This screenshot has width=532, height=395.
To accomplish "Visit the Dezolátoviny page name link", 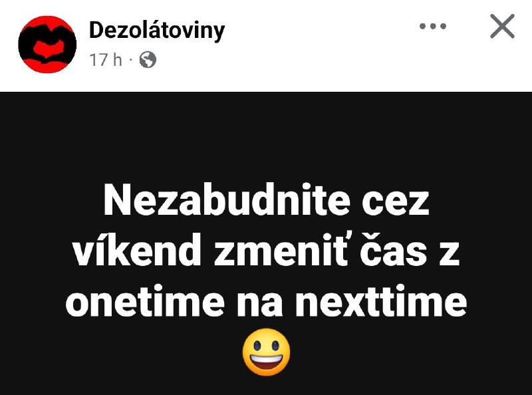I will [x=157, y=31].
